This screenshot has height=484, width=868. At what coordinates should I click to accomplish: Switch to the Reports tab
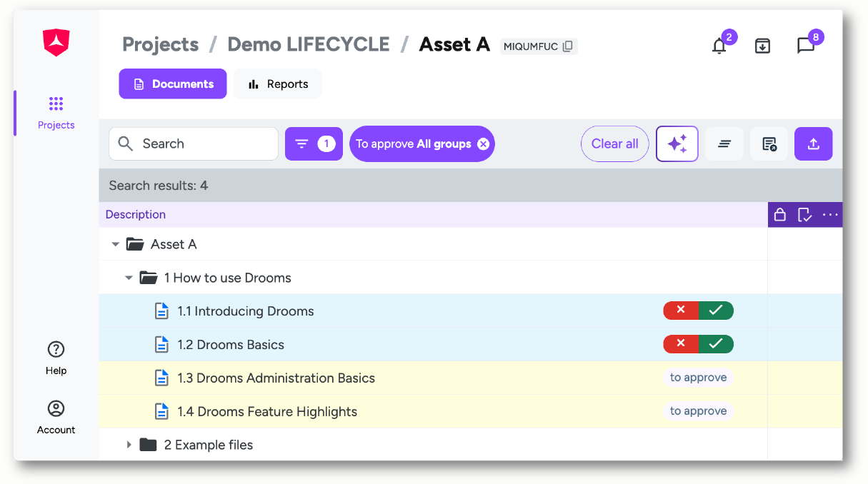277,84
